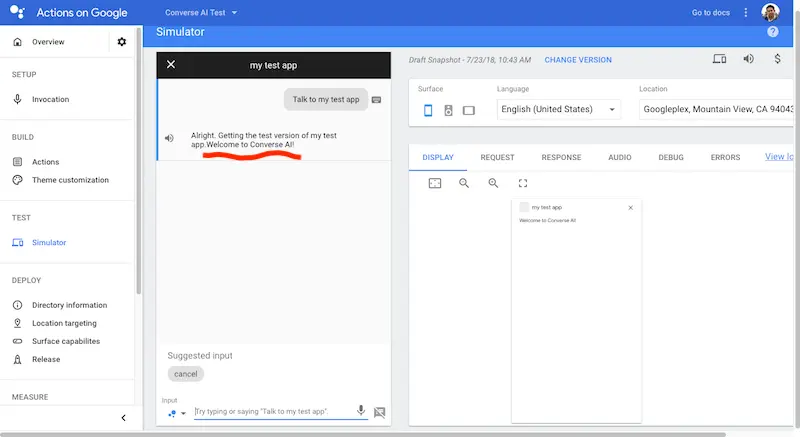The image size is (800, 437).
Task: Play audio of the assistant response
Action: [169, 138]
